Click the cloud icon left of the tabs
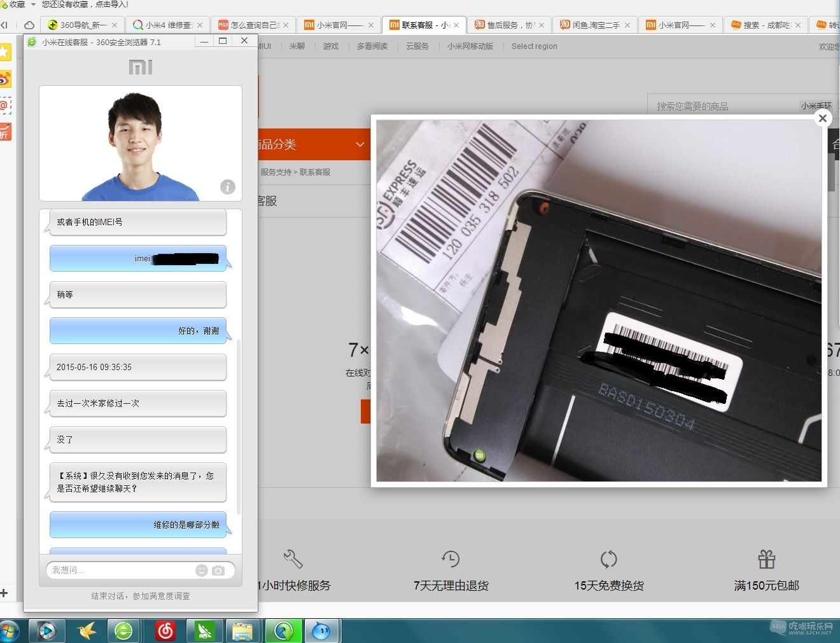840x643 pixels. coord(29,25)
